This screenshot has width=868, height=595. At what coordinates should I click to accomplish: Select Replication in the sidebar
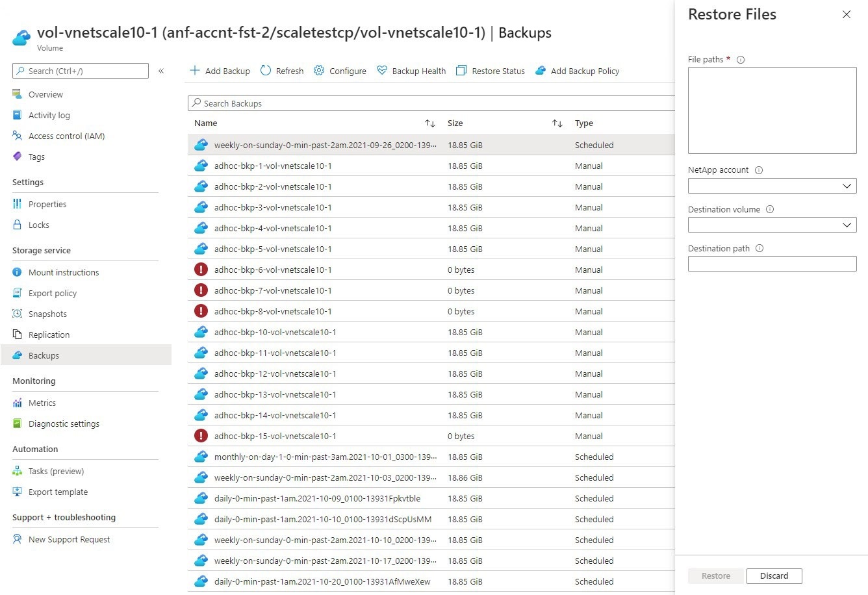tap(49, 335)
